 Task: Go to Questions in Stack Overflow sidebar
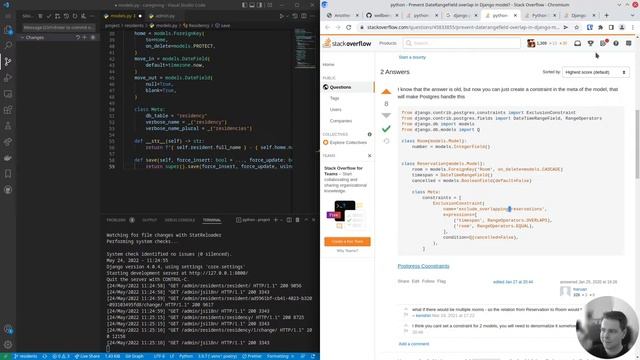click(340, 87)
